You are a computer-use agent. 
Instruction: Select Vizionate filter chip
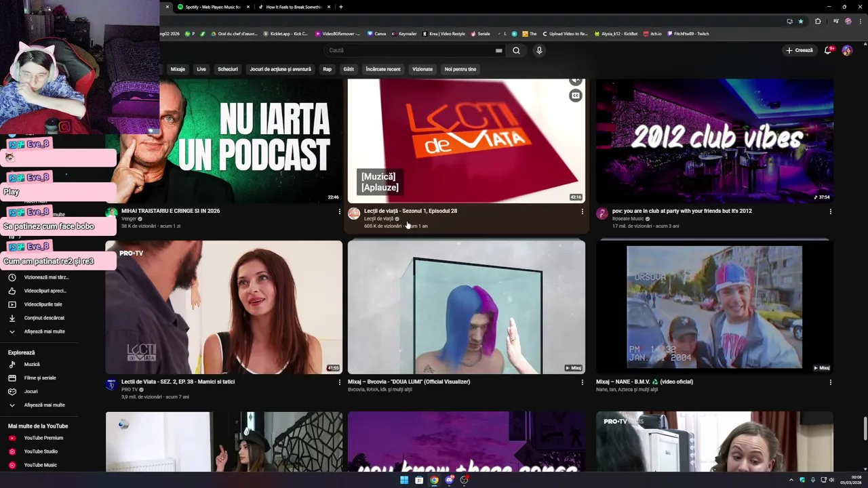click(x=422, y=69)
